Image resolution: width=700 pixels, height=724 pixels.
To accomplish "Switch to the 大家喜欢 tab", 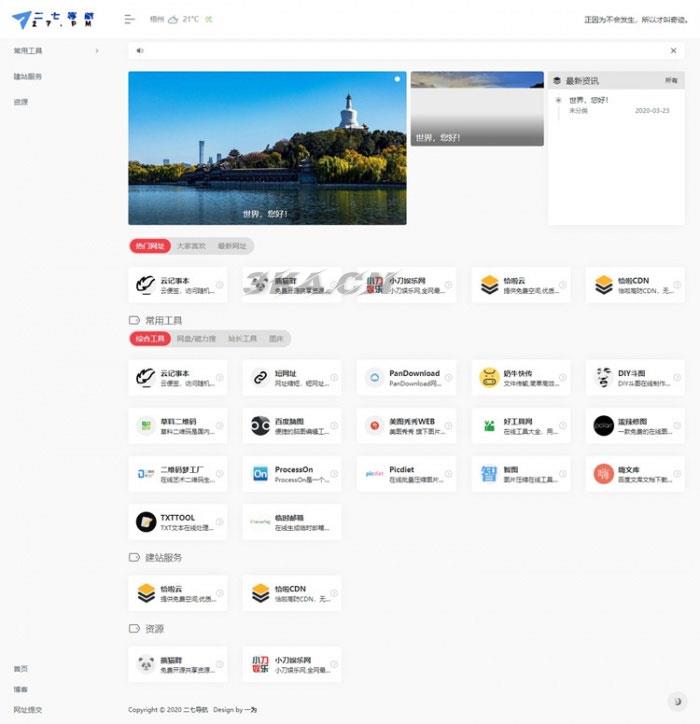I will [191, 245].
